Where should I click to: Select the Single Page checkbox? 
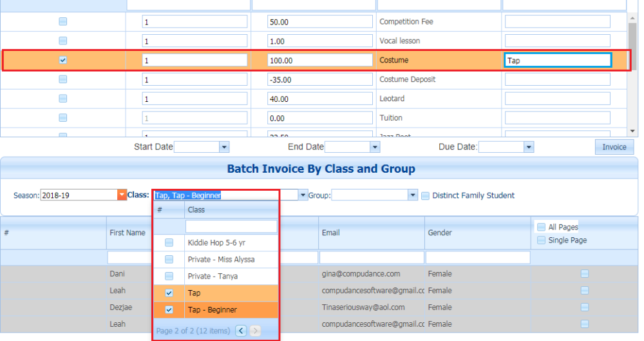pyautogui.click(x=542, y=240)
